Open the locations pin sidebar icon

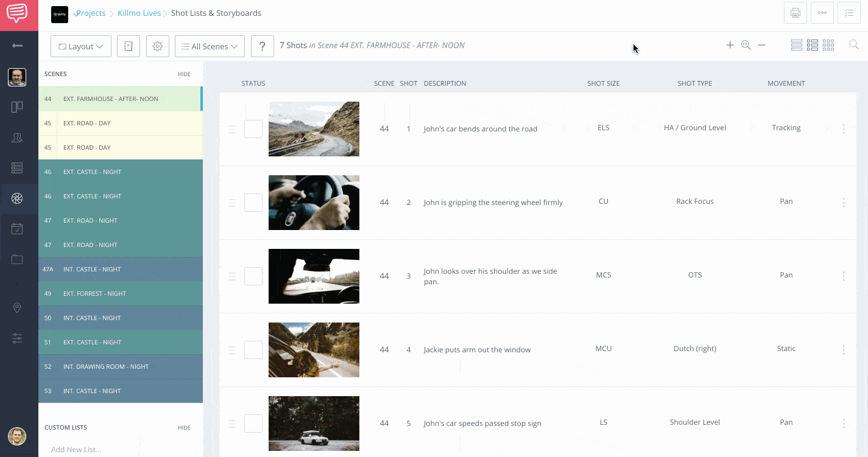tap(17, 308)
